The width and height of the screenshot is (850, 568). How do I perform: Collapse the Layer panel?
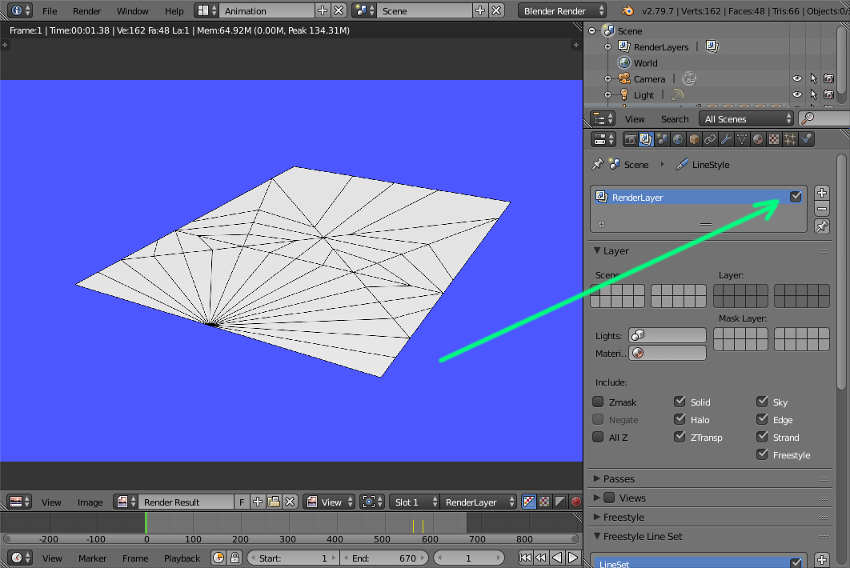pos(611,251)
